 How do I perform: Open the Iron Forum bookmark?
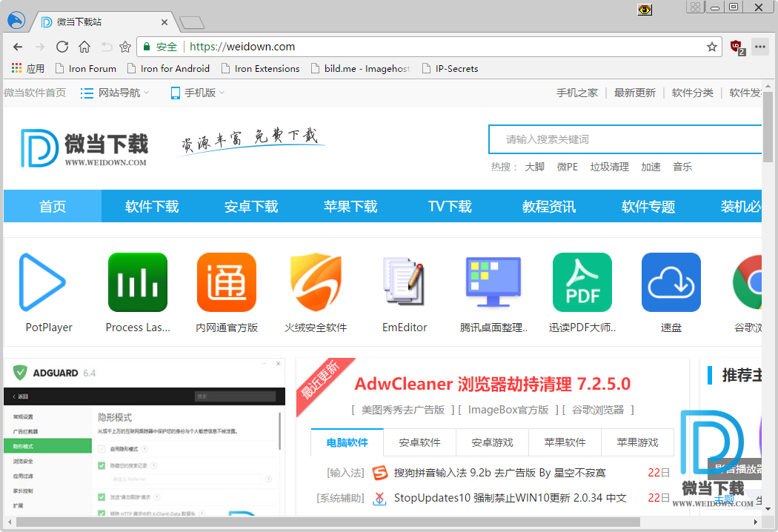click(86, 68)
